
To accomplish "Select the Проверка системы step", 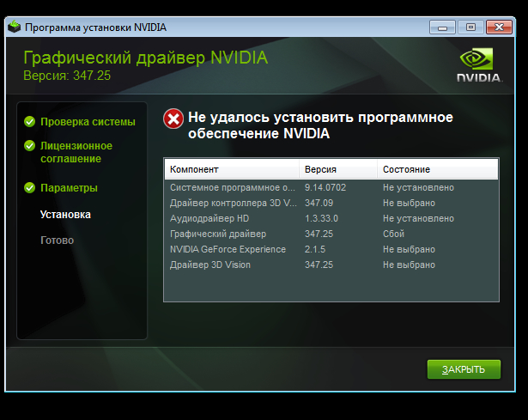I will click(88, 122).
